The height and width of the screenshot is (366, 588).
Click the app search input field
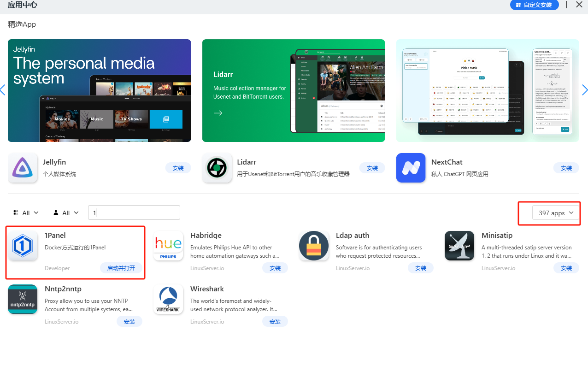(x=134, y=213)
